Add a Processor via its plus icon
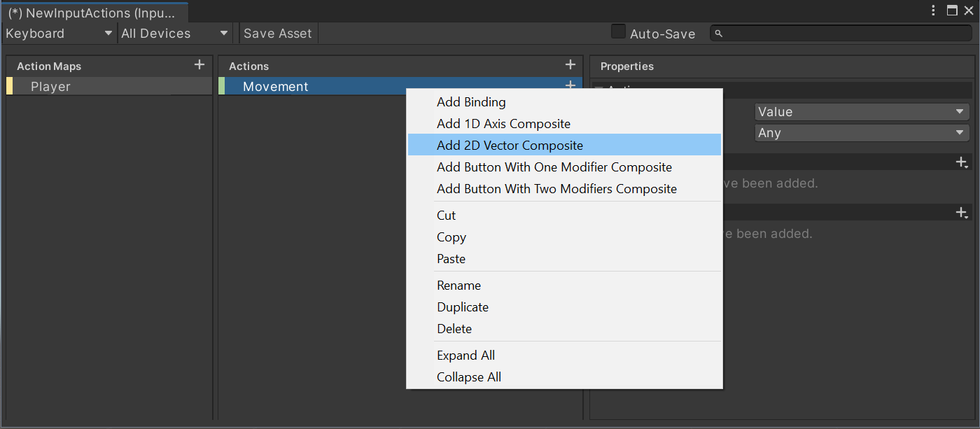This screenshot has width=980, height=429. tap(962, 212)
